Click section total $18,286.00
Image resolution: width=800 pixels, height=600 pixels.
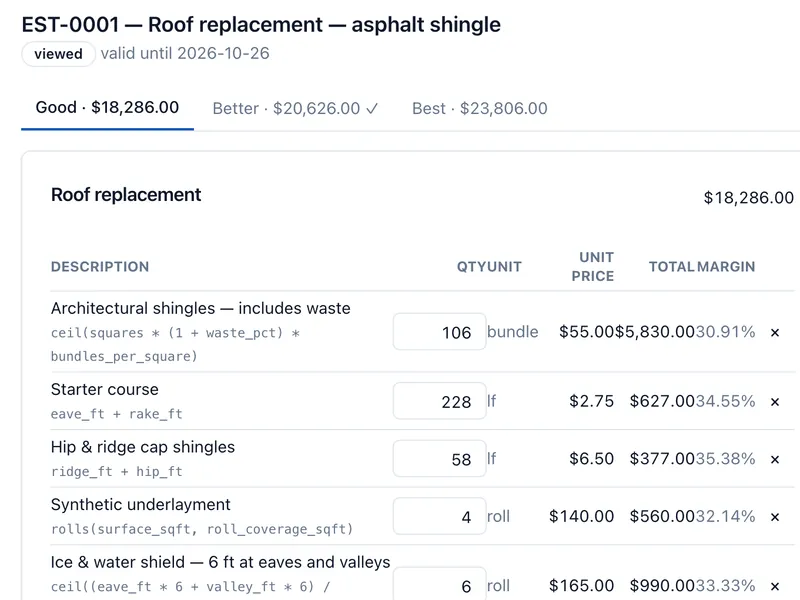coord(748,198)
